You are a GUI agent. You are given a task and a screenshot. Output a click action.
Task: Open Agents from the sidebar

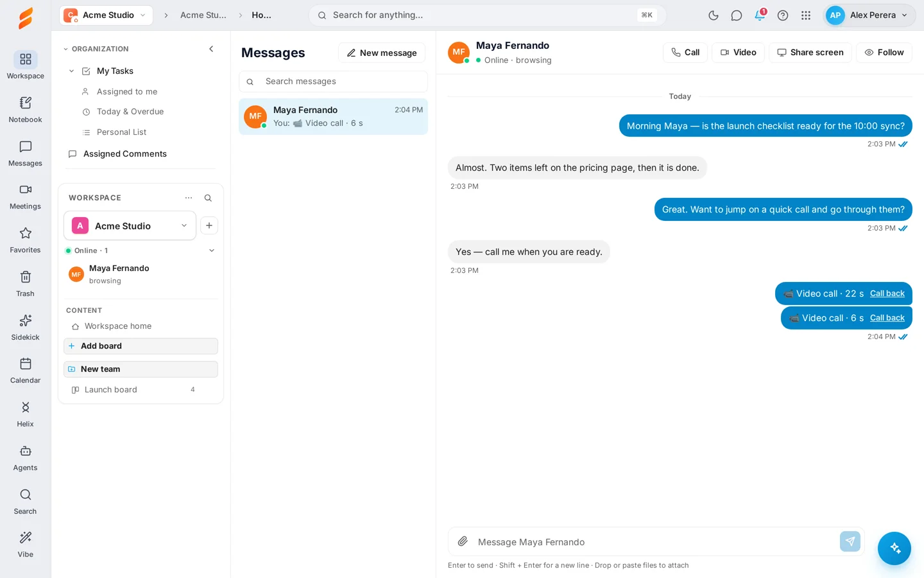click(25, 458)
